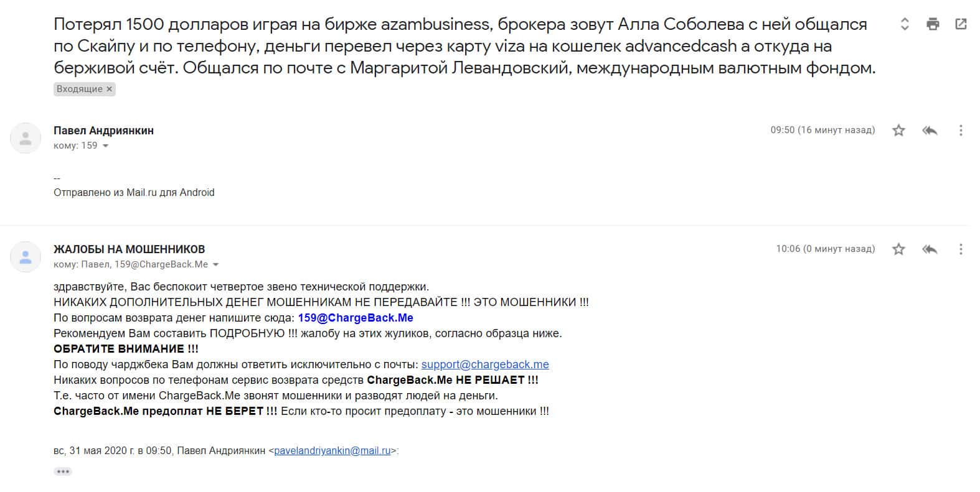Image resolution: width=980 pixels, height=492 pixels.
Task: Expand or collapse all messages in thread
Action: coord(905,24)
